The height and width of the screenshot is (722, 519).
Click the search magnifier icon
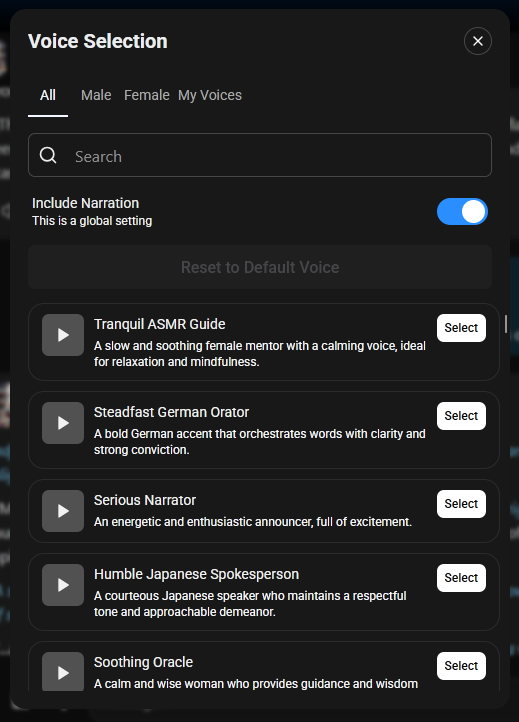point(48,155)
